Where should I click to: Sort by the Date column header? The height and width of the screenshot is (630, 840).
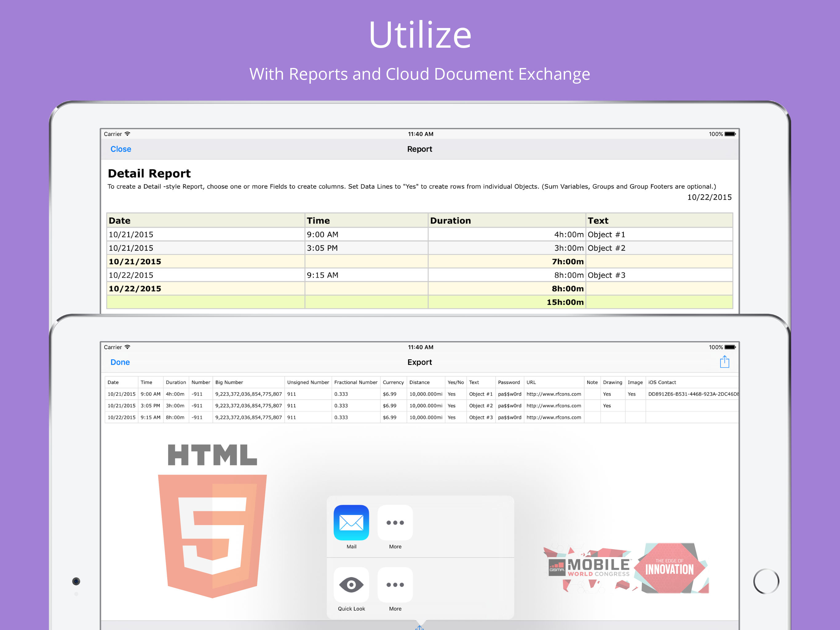tap(113, 382)
